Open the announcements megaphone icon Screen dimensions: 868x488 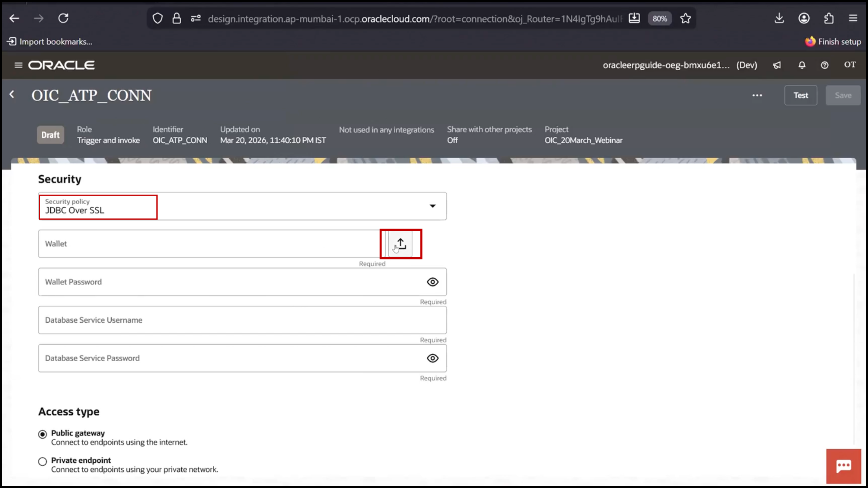point(777,65)
